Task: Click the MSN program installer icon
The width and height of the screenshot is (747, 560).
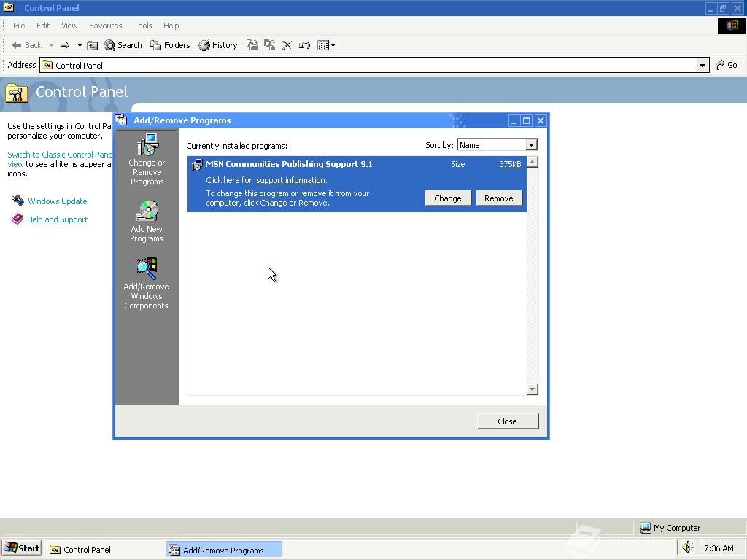Action: pos(196,165)
